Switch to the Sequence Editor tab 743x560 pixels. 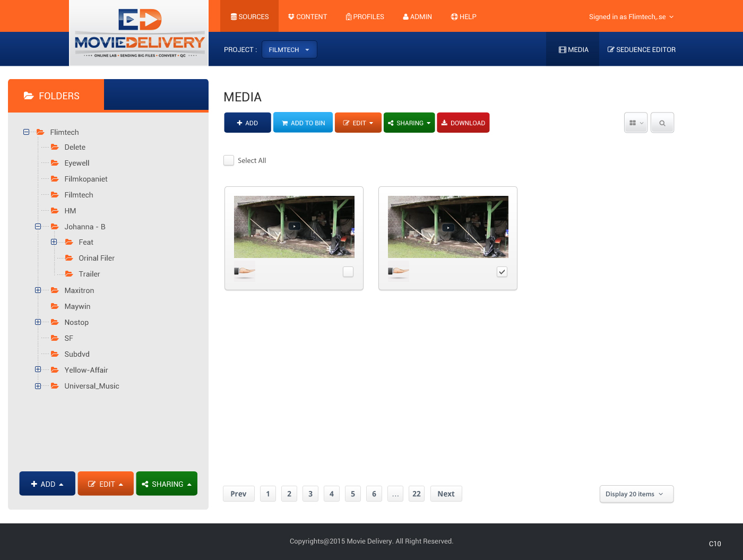click(x=641, y=49)
